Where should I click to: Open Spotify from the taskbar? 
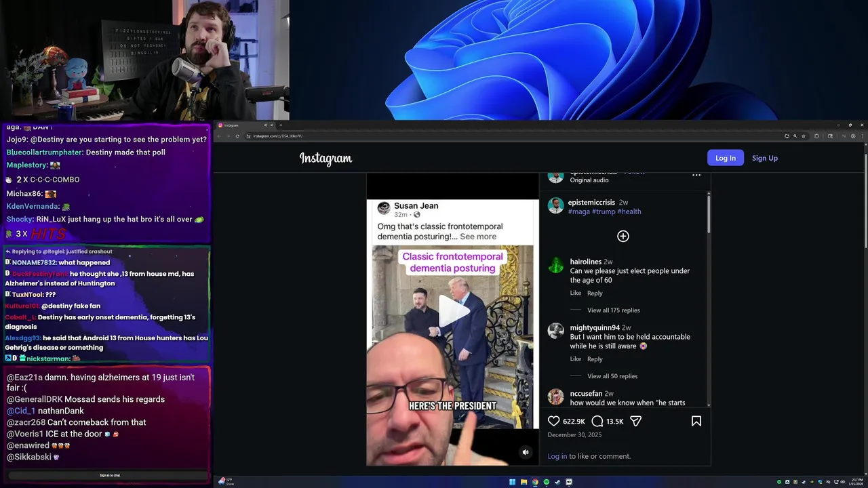coord(547,482)
